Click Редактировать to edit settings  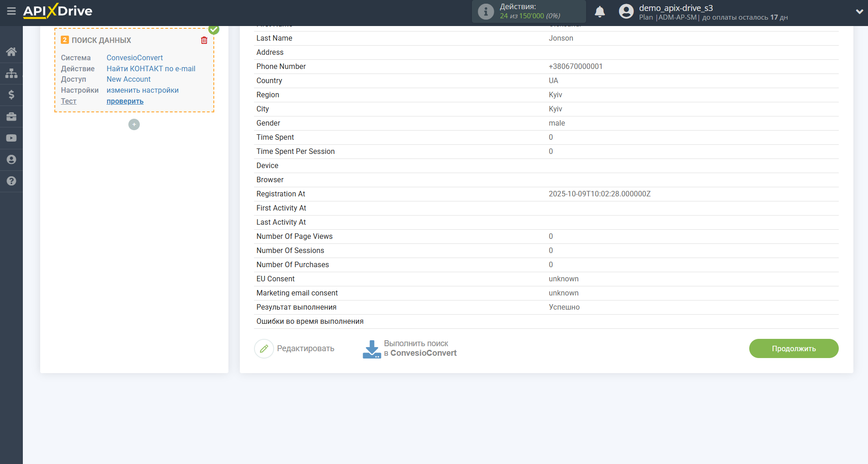coord(295,348)
